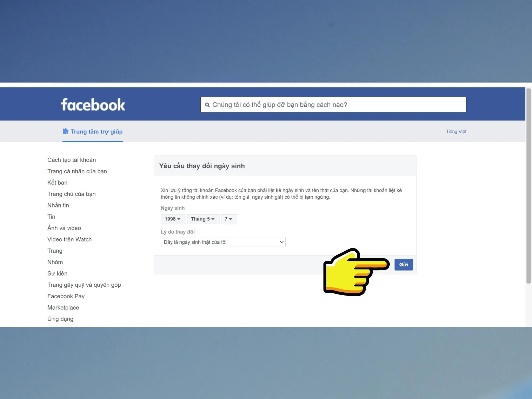Open Trang cá nhân của bạn topic
Image resolution: width=532 pixels, height=399 pixels.
pyautogui.click(x=77, y=171)
